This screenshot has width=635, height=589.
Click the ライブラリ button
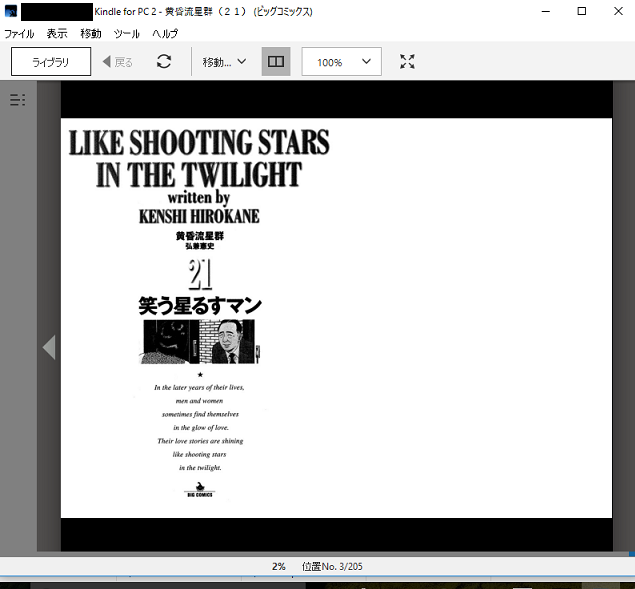pyautogui.click(x=51, y=62)
